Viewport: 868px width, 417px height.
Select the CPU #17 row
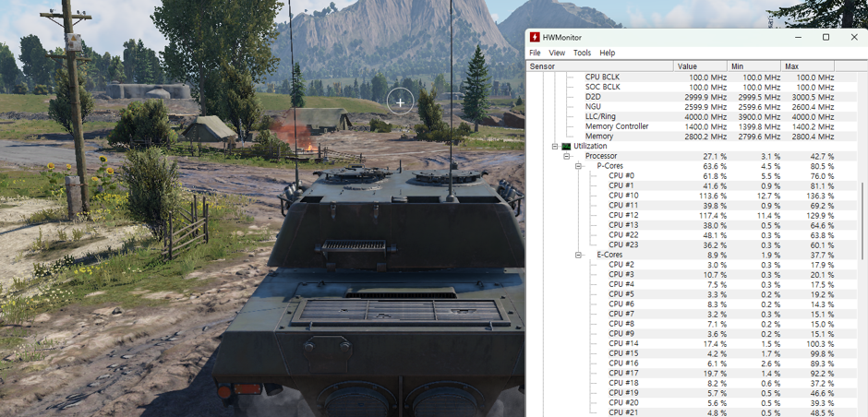click(692, 373)
